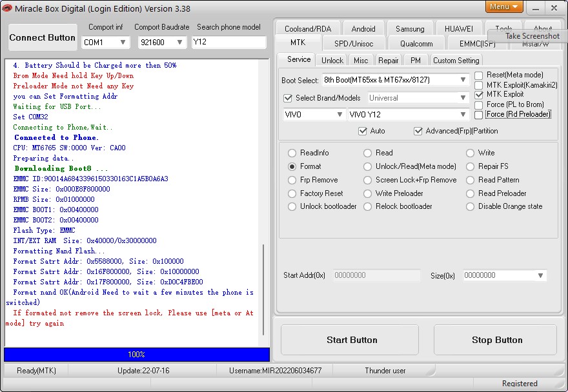Viewport: 568px width, 392px height.
Task: Expand the VIVO Y12 model dropdown
Action: coord(463,114)
